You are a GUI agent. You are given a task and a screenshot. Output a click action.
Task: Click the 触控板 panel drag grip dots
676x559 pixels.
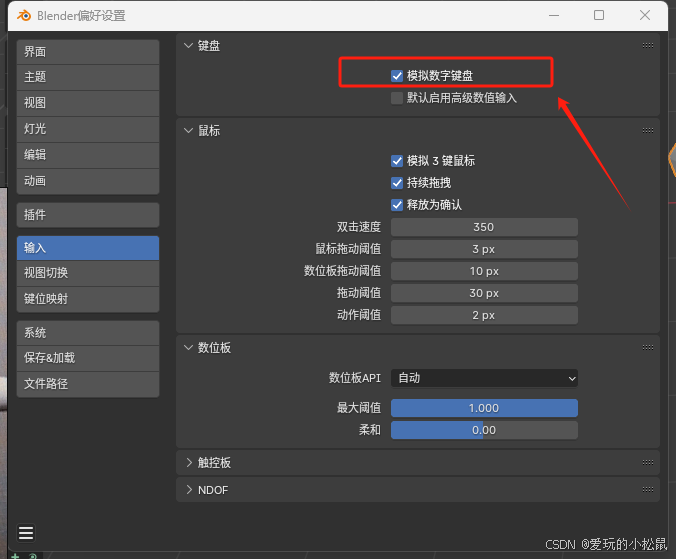coord(648,462)
